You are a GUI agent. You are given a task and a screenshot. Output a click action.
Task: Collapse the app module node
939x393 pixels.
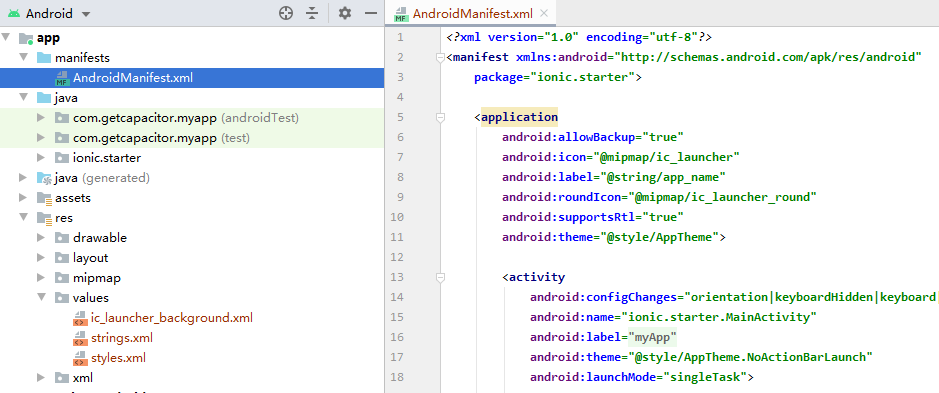tap(7, 38)
